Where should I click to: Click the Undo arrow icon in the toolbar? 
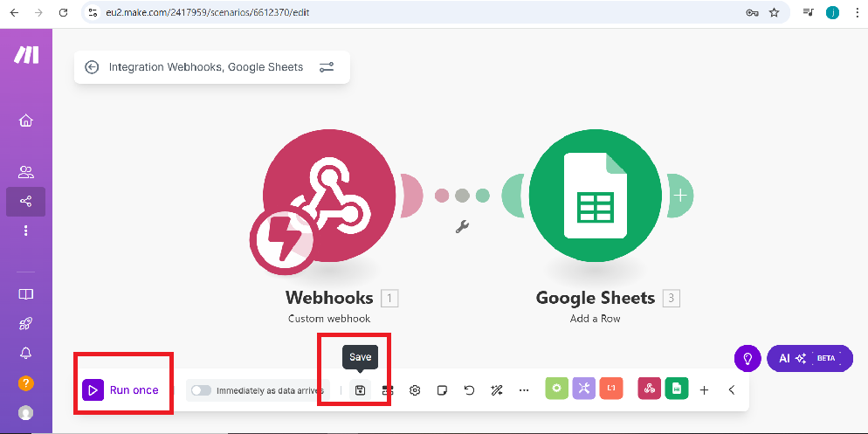[469, 390]
